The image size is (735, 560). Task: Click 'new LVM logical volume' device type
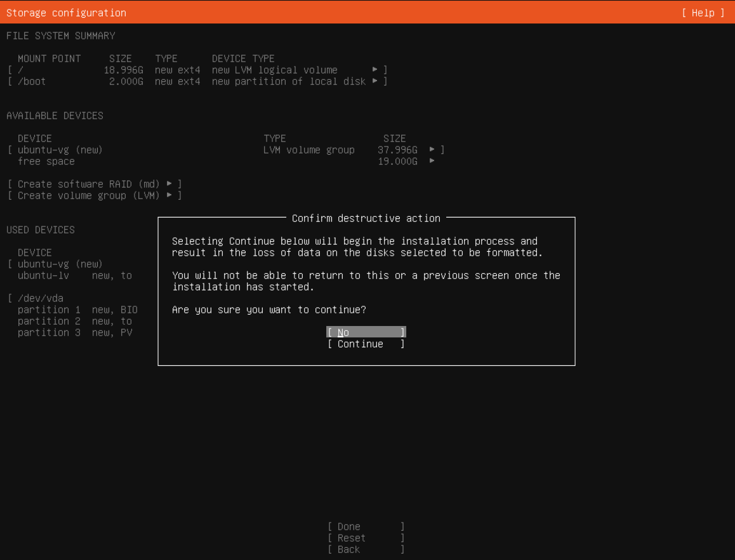274,70
